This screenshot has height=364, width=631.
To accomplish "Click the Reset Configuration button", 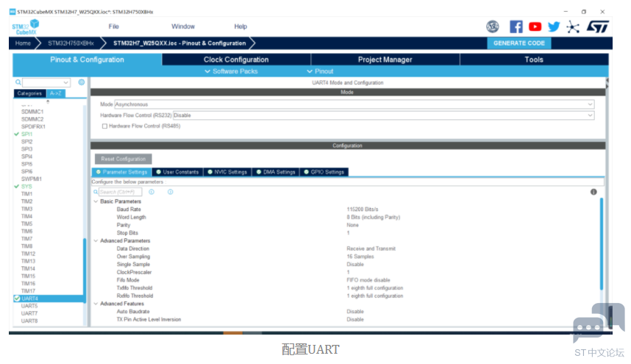I will [123, 159].
